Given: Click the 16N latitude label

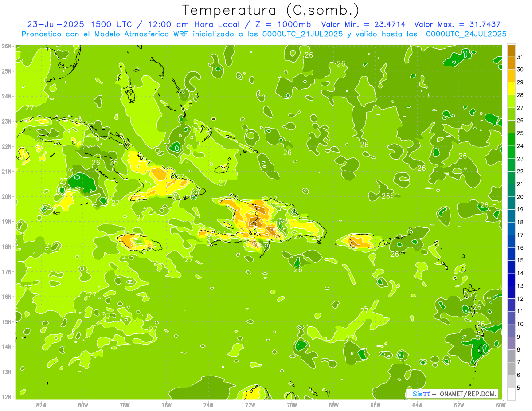Looking at the screenshot, I should point(7,297).
